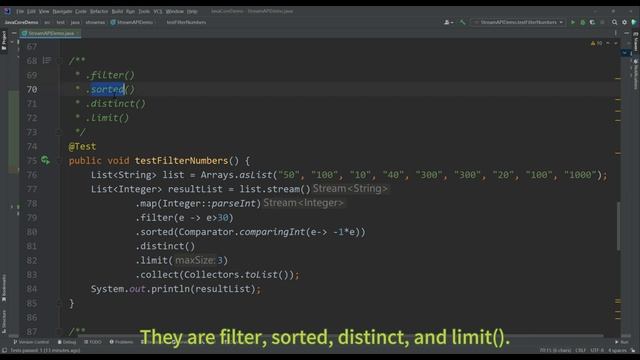The height and width of the screenshot is (360, 640).
Task: Open the VCS menu
Action: [x=158, y=11]
